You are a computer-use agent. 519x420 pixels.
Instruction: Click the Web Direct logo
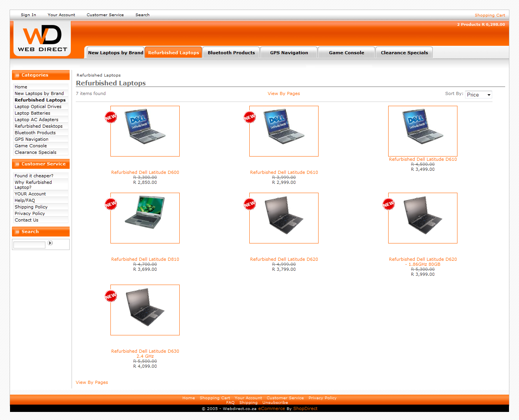point(42,38)
